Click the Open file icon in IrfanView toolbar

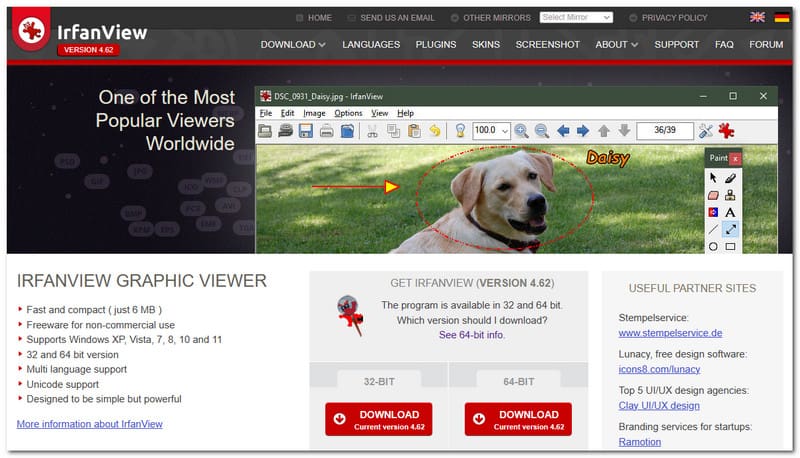coord(265,131)
